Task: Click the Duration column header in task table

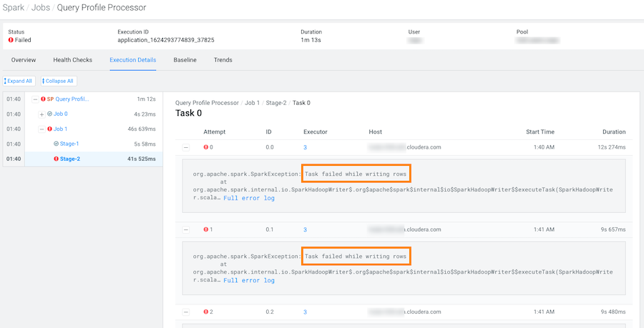Action: (x=614, y=132)
